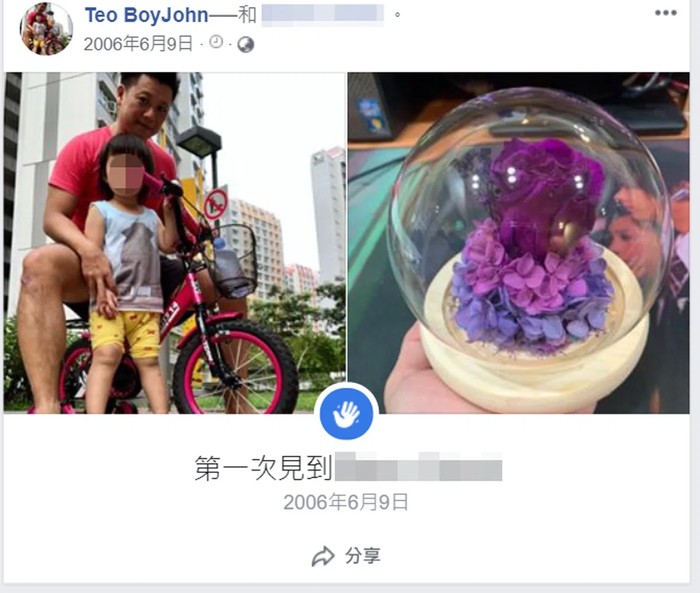Click the gray 2006年6月9日 date below headline

pos(346,502)
